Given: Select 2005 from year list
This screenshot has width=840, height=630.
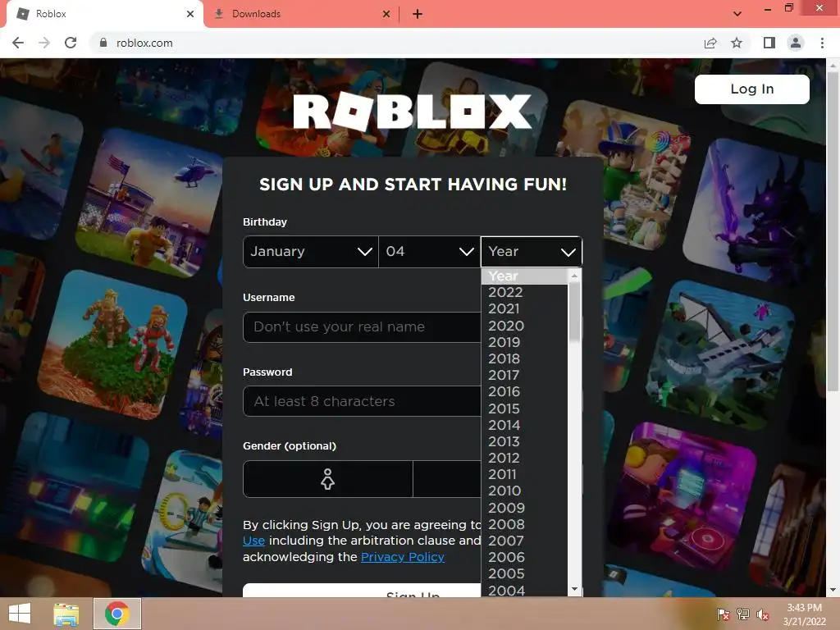Looking at the screenshot, I should (x=524, y=573).
